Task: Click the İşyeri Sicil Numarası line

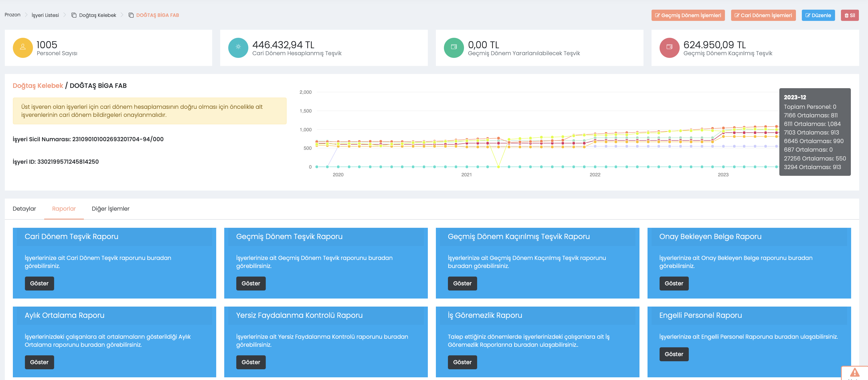Action: [x=88, y=139]
